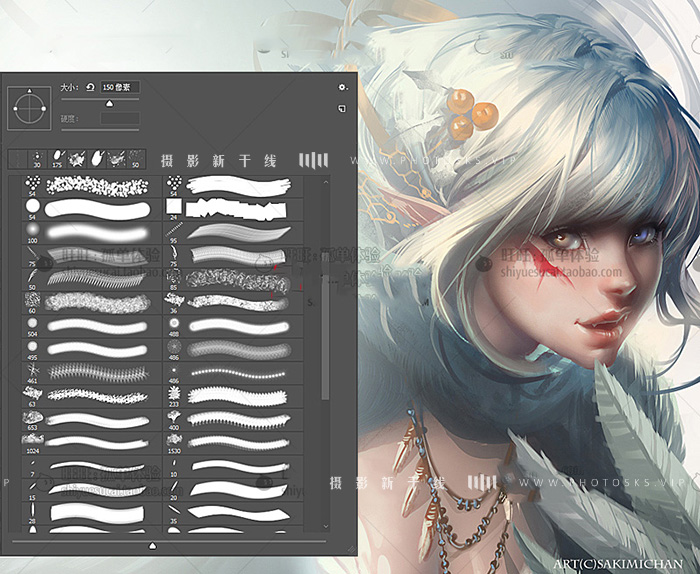Select the rough texture brush preset 85
Image resolution: width=700 pixels, height=574 pixels.
click(233, 279)
